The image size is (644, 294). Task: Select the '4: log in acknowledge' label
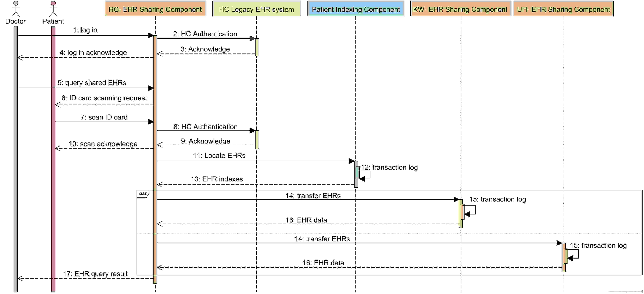93,53
